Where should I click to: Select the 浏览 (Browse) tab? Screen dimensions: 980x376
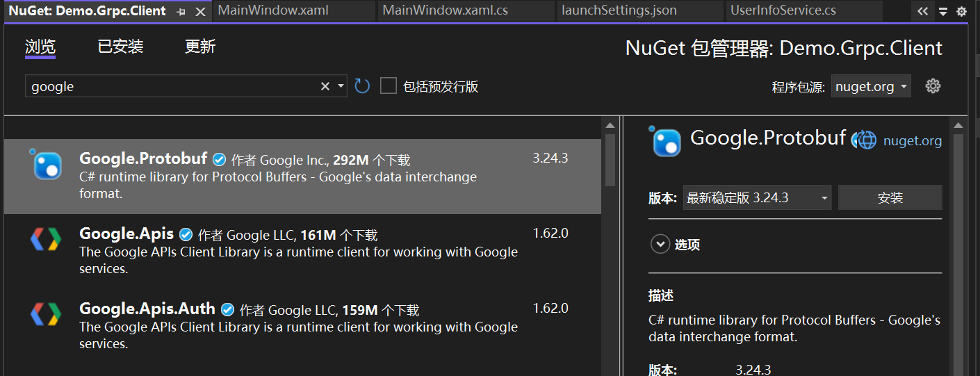point(40,47)
